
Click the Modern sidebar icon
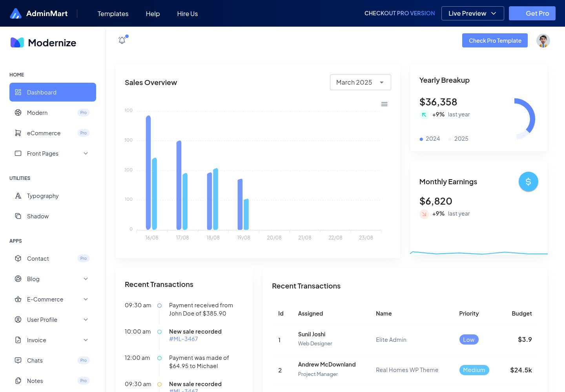coord(18,113)
